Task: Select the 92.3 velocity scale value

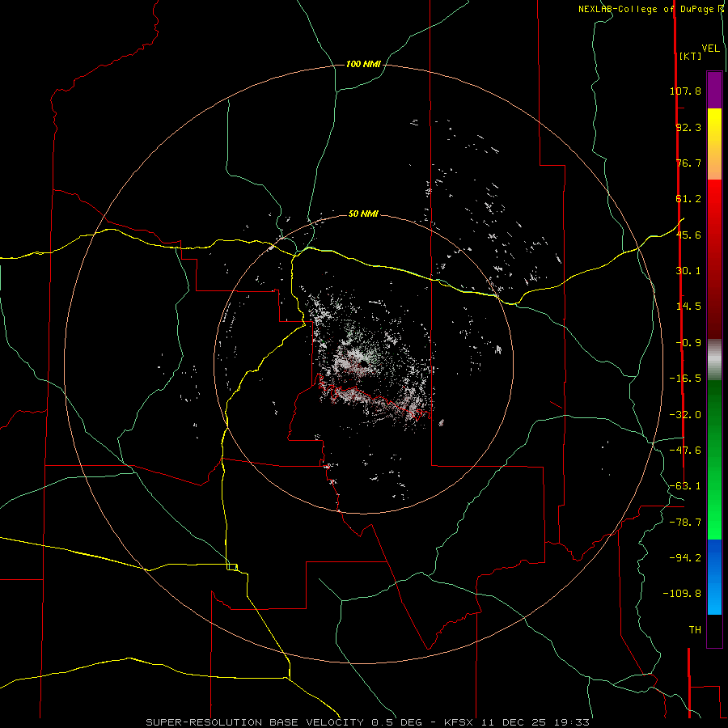Action: click(688, 127)
